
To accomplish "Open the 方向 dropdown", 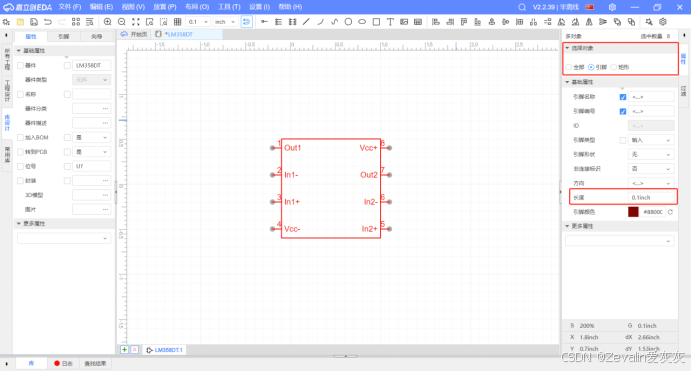I will pyautogui.click(x=651, y=183).
